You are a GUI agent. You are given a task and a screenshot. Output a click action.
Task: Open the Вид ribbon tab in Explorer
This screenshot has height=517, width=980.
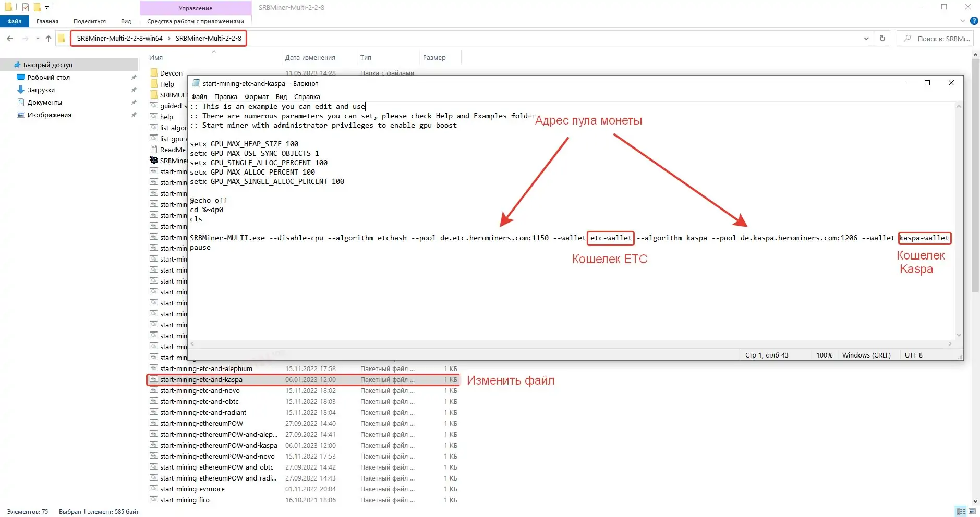pyautogui.click(x=126, y=21)
